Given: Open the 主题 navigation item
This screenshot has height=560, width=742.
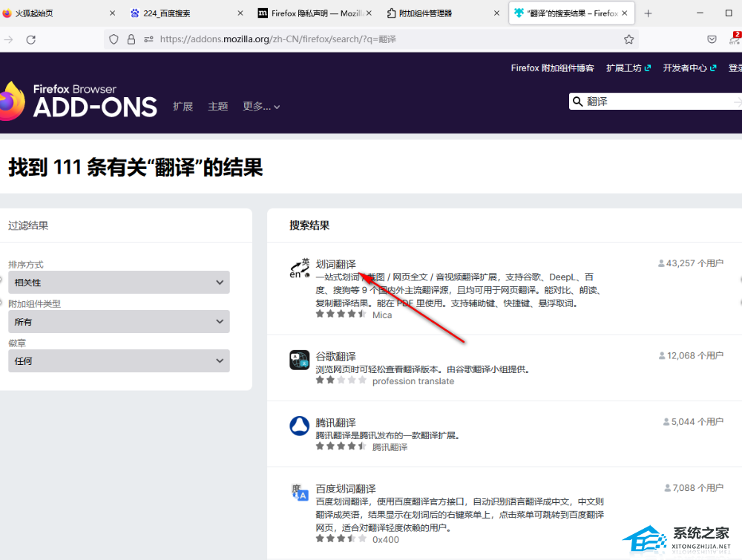Looking at the screenshot, I should point(218,106).
